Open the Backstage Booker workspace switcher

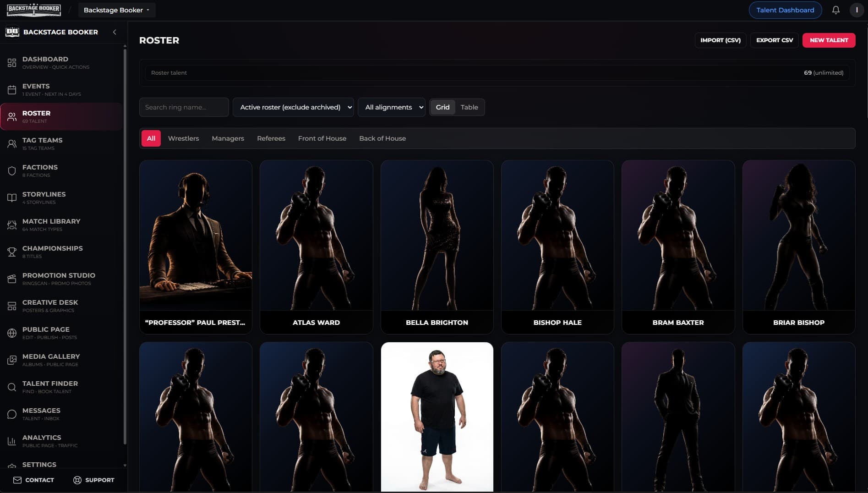pos(117,10)
